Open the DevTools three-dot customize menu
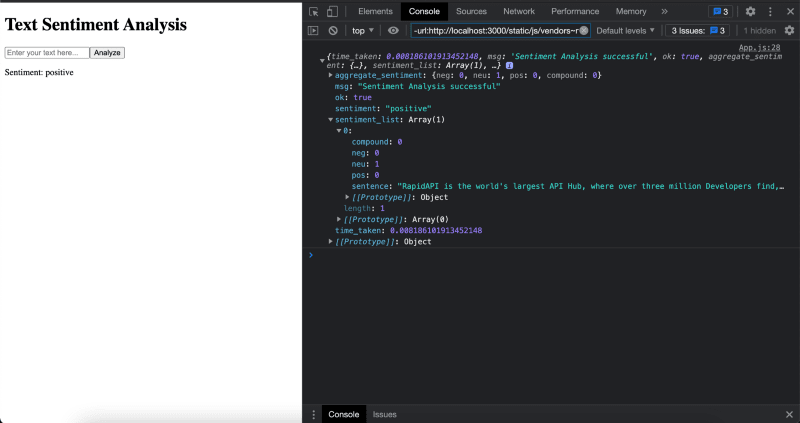 point(770,11)
